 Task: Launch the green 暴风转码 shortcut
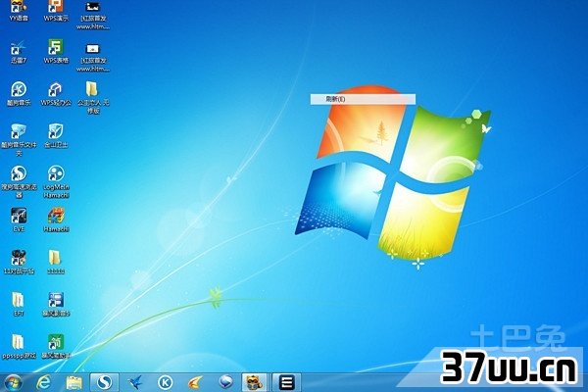coord(56,346)
